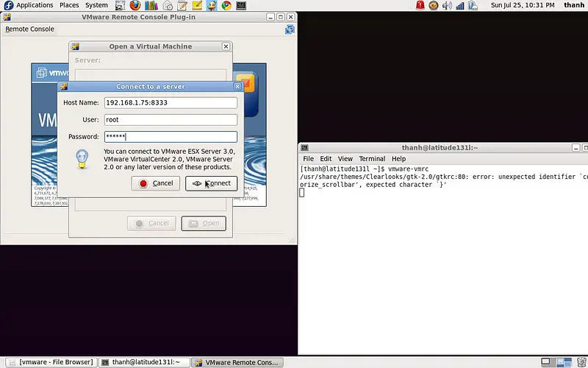Switch to the first workspace
This screenshot has height=368, width=588.
(x=560, y=362)
